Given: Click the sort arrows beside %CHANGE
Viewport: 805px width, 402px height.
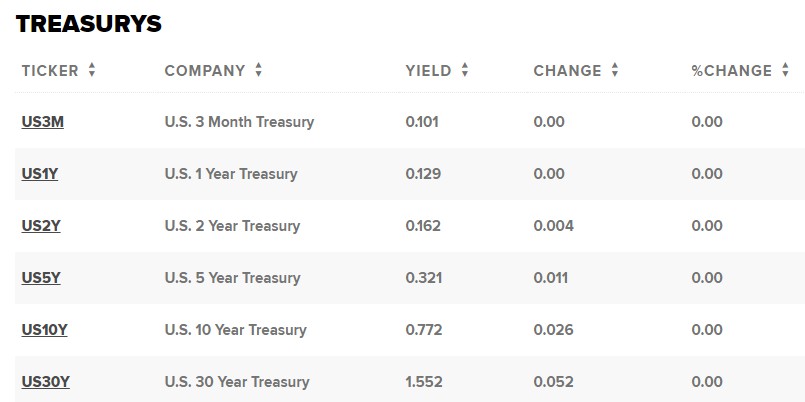Looking at the screenshot, I should pos(785,71).
